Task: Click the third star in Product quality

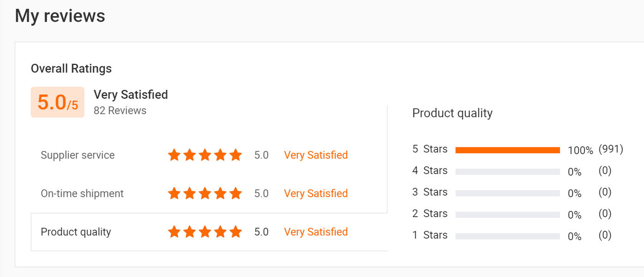Action: [205, 232]
